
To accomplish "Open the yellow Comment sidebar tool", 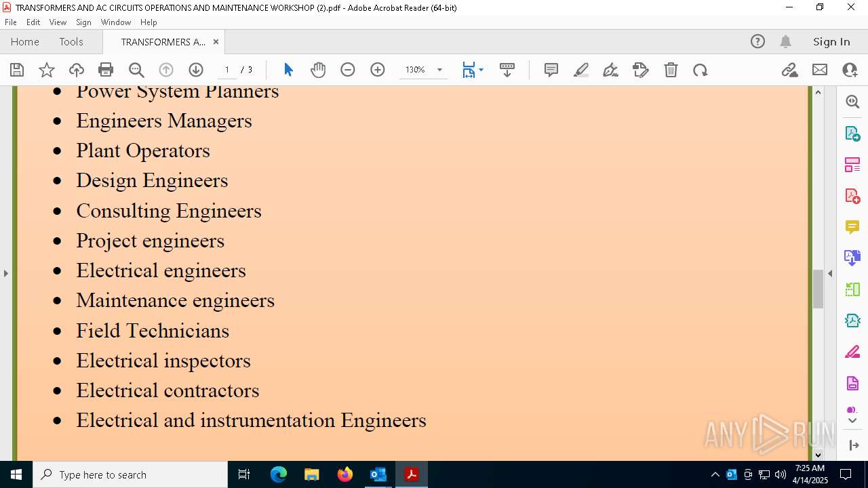I will click(x=852, y=227).
